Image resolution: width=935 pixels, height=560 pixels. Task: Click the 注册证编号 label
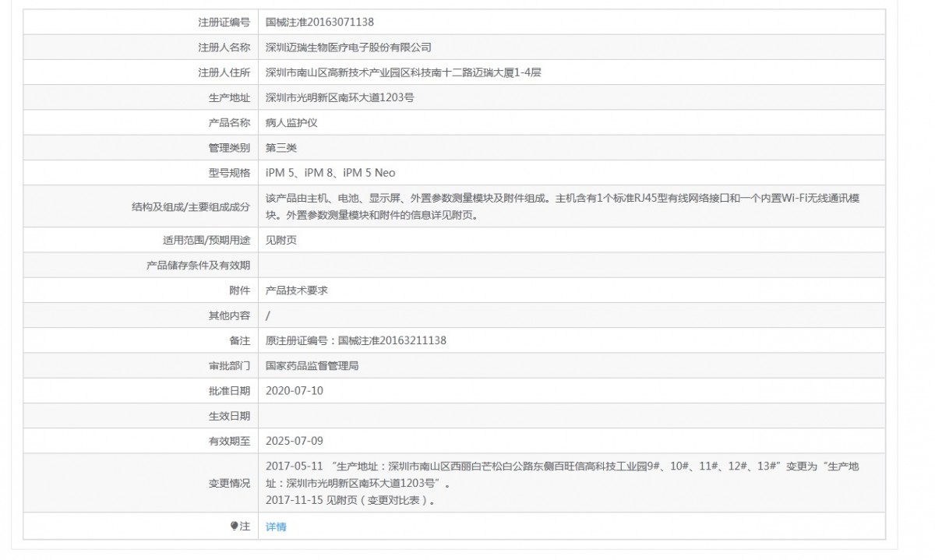pos(224,23)
